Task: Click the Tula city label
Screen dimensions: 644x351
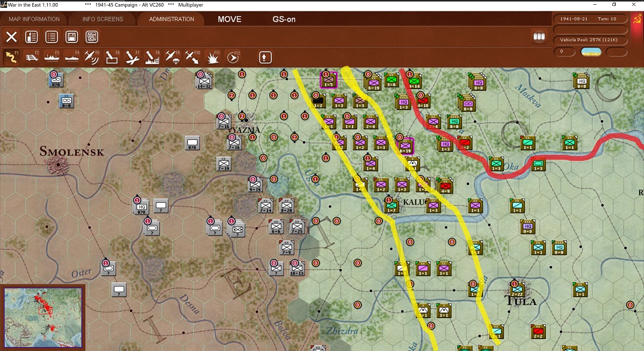Action: coord(520,301)
